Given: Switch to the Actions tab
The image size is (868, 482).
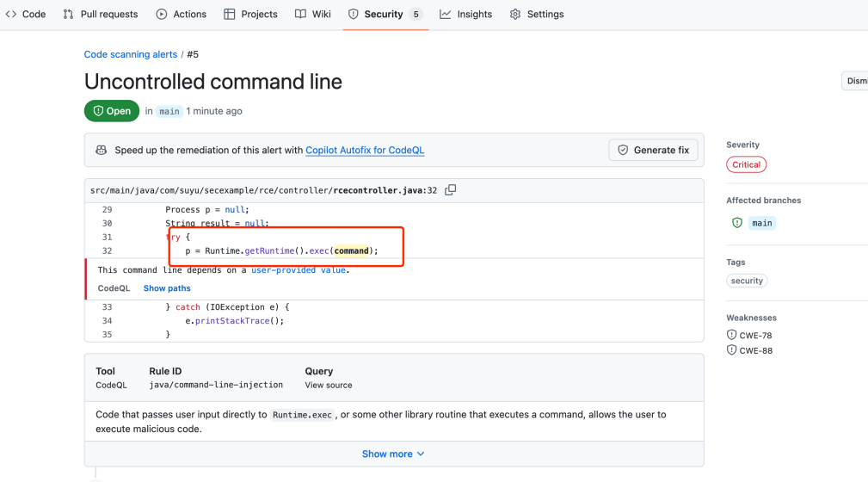Looking at the screenshot, I should (x=181, y=15).
